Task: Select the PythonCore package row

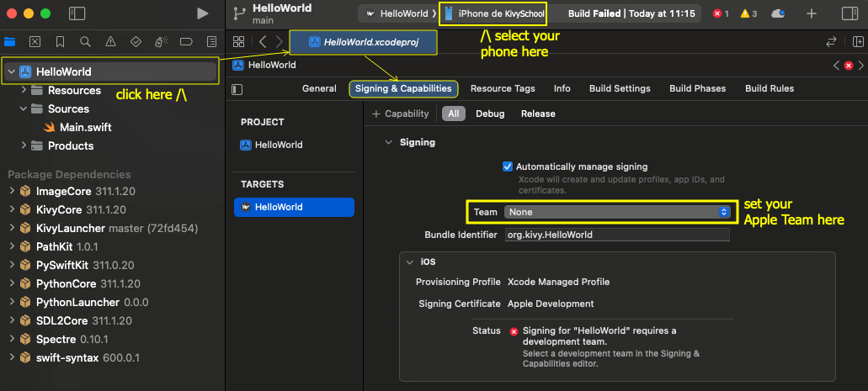Action: point(111,283)
